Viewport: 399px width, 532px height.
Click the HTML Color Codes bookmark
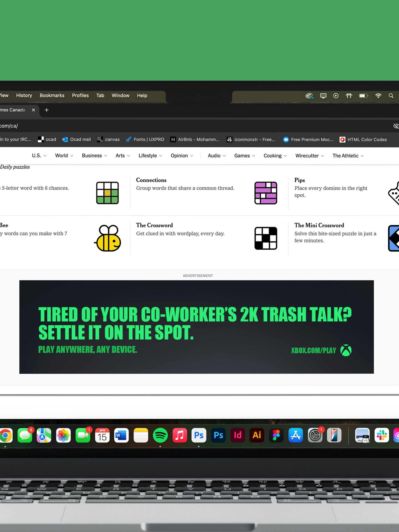tap(363, 139)
